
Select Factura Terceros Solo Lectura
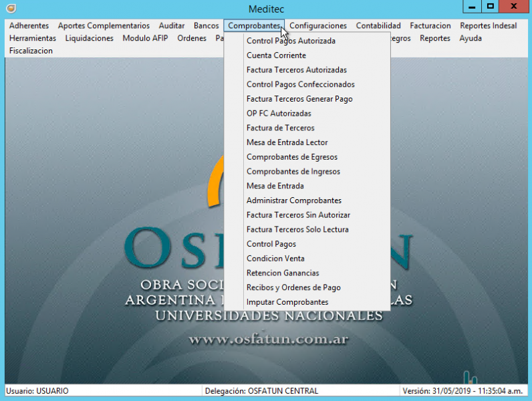(307, 230)
